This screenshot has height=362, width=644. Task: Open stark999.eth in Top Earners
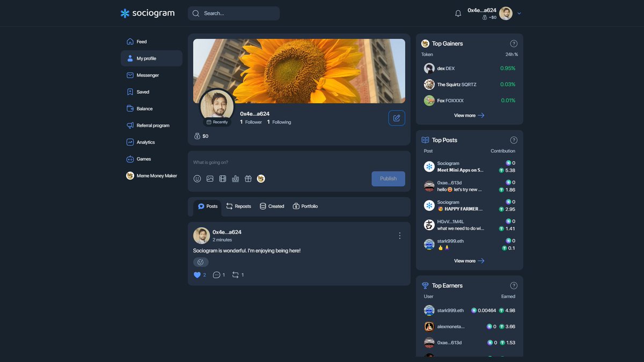tap(470, 311)
